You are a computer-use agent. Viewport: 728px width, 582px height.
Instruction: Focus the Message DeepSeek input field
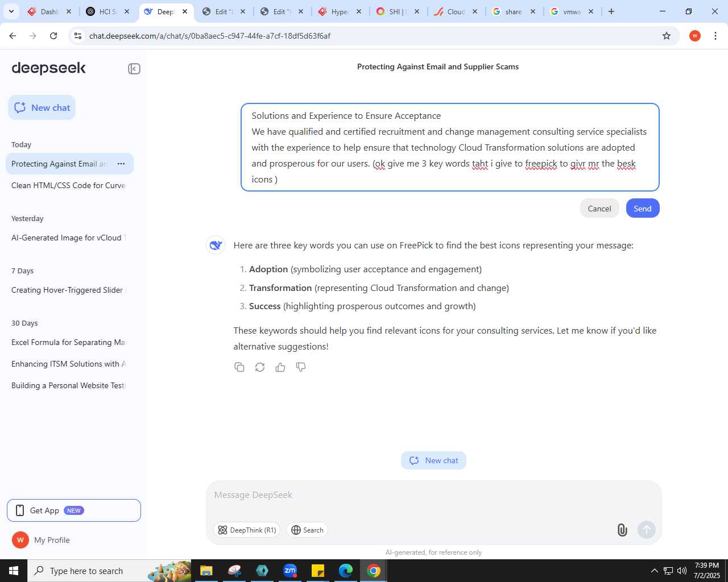pyautogui.click(x=433, y=495)
